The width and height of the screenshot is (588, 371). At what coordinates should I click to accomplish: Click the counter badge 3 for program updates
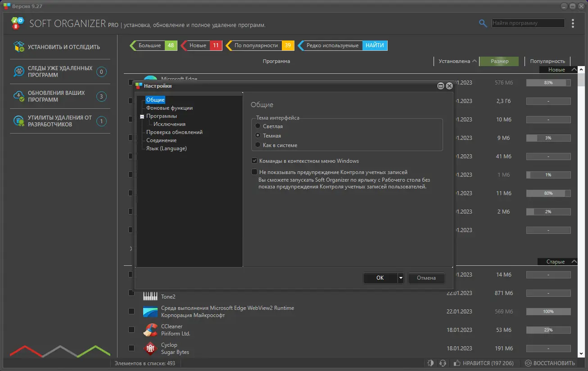click(x=101, y=96)
